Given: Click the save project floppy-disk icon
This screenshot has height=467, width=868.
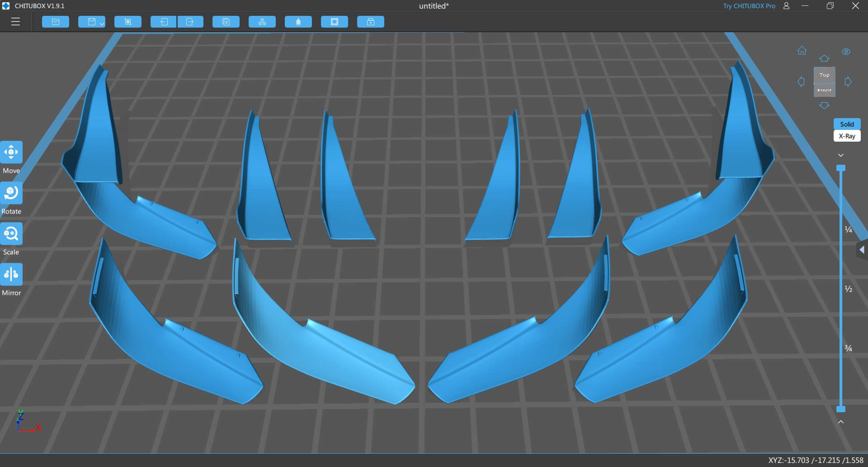Looking at the screenshot, I should [91, 22].
